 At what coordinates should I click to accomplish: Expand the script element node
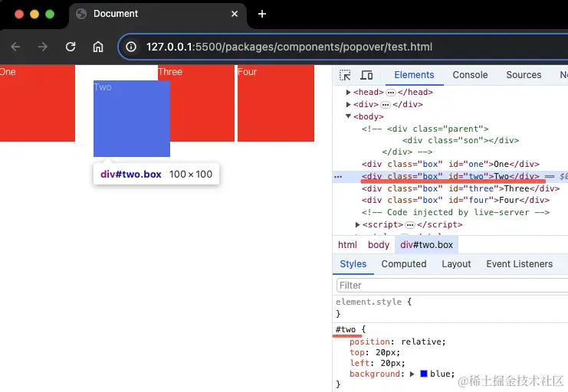(x=357, y=225)
